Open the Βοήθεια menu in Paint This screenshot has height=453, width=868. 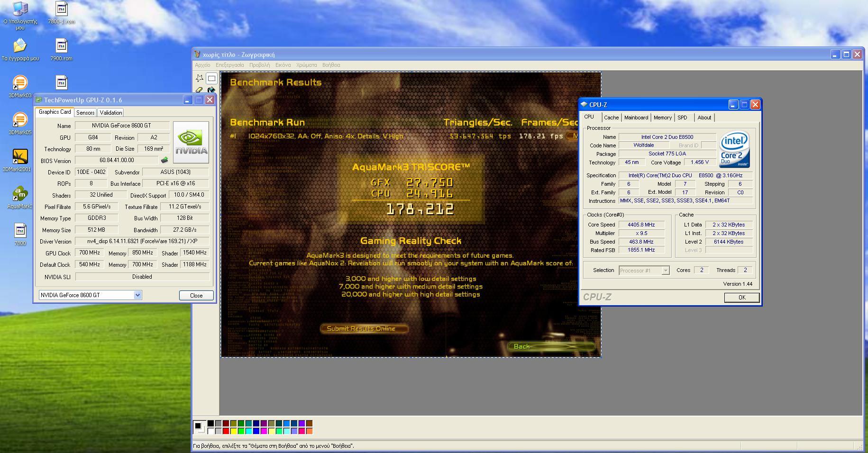331,65
